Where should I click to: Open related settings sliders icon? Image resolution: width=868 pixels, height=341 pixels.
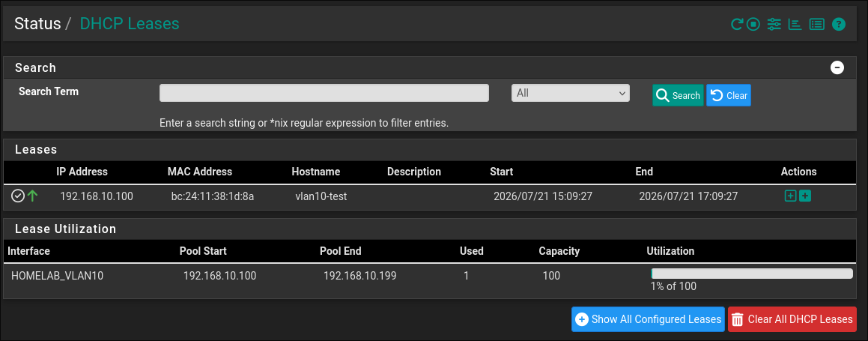coord(774,24)
